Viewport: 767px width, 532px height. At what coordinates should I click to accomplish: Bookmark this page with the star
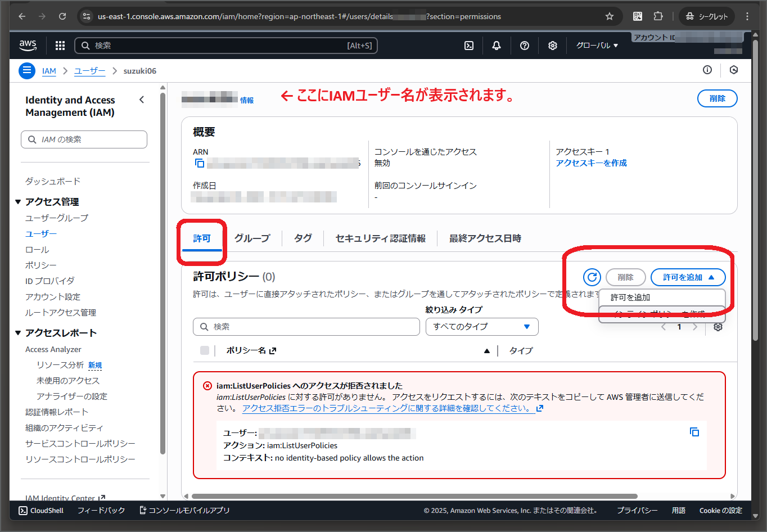pyautogui.click(x=610, y=16)
